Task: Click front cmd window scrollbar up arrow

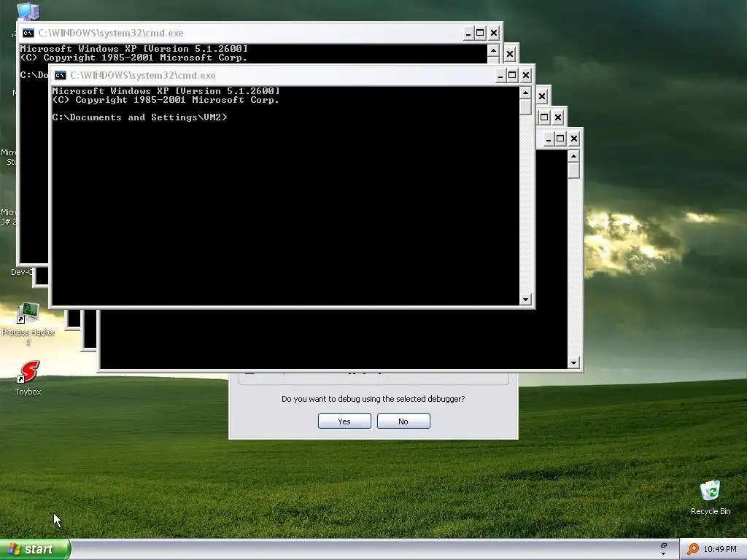Action: (525, 93)
